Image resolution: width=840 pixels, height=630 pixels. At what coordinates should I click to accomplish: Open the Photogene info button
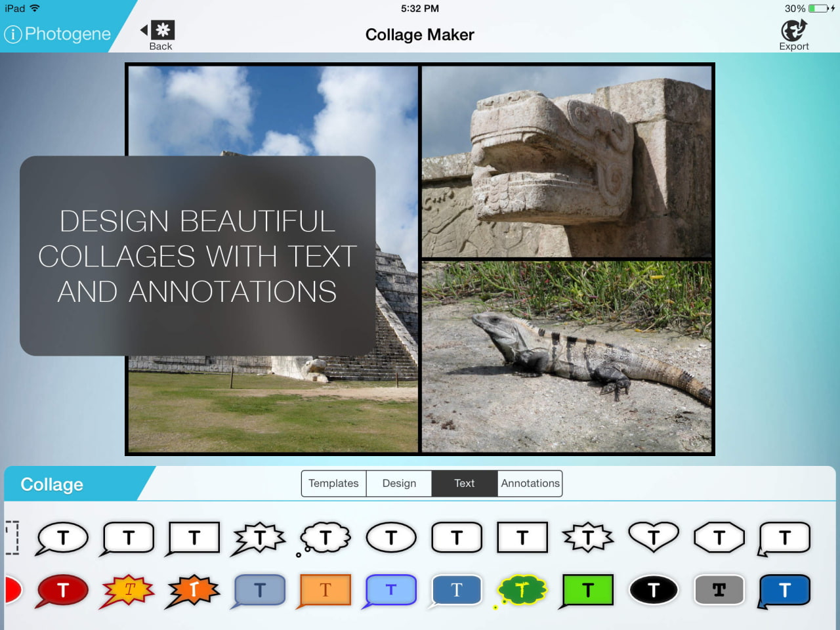click(13, 34)
